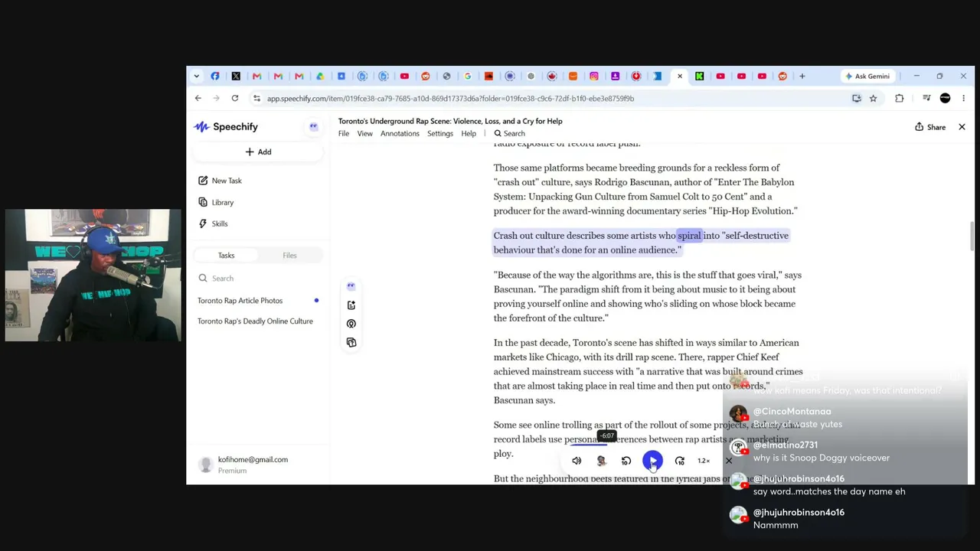Open the Toronto Rap Article Photos task
The height and width of the screenshot is (551, 980).
coord(240,301)
